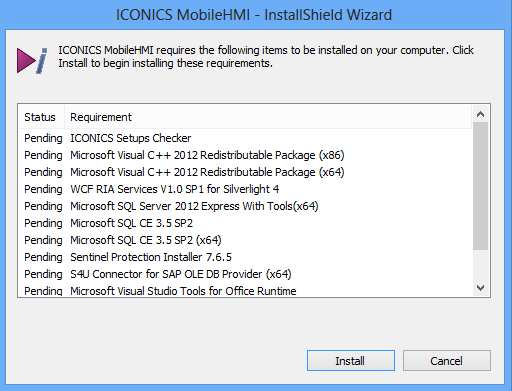Image resolution: width=512 pixels, height=391 pixels.
Task: Select SQL Server 2012 Express With Tools row
Action: point(245,206)
